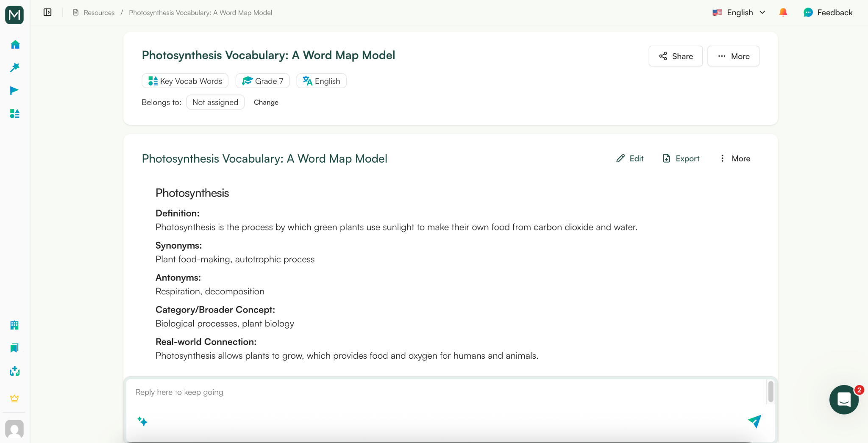Open the notification bell
Screen dimensions: 868x443
point(783,12)
